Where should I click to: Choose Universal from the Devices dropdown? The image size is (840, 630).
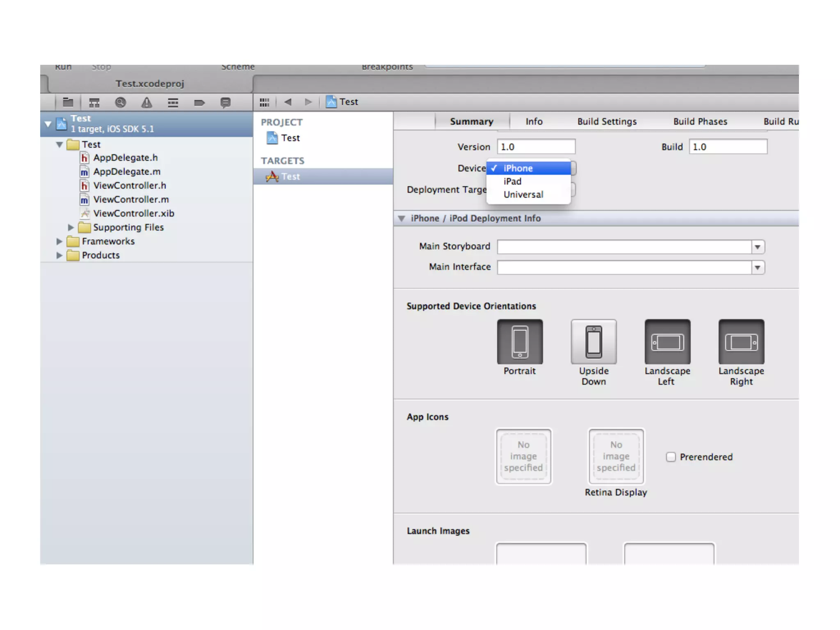click(x=523, y=194)
